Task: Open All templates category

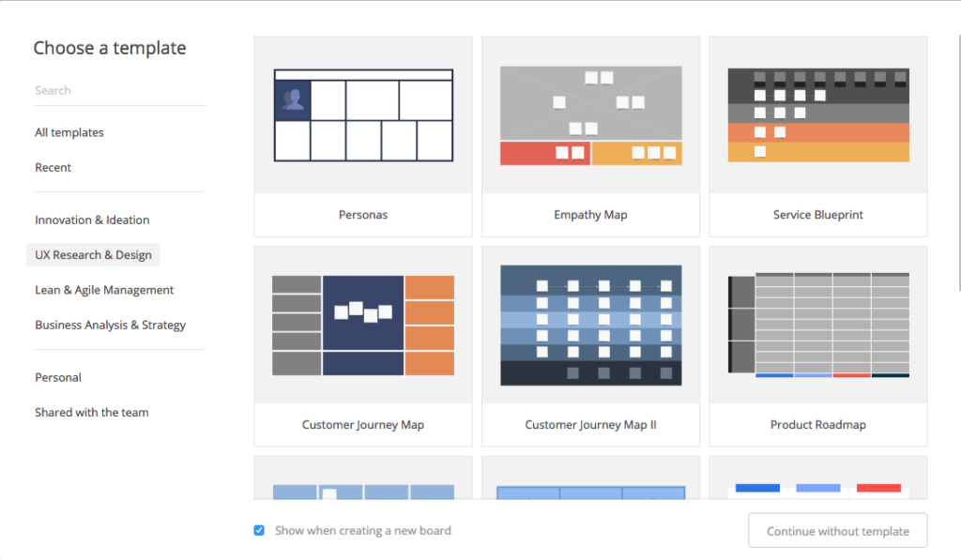Action: click(69, 132)
